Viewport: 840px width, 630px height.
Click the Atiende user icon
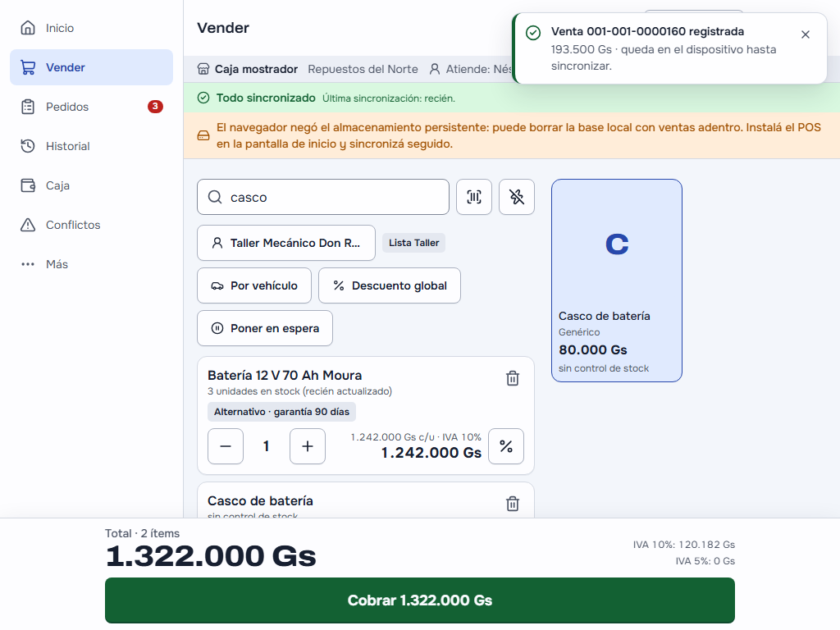(x=435, y=69)
